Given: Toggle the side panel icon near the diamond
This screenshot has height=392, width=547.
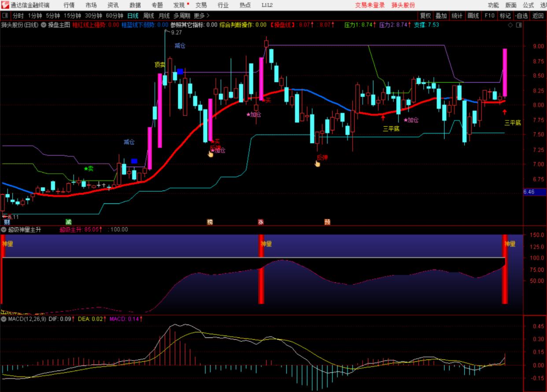Looking at the screenshot, I should pos(518,25).
